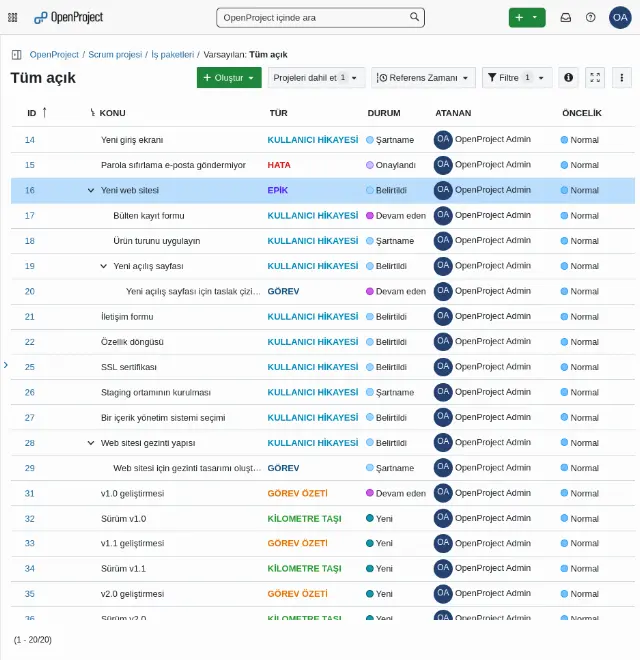Click 'Staging ortamının kurulması' subject
The height and width of the screenshot is (660, 640).
pos(155,392)
